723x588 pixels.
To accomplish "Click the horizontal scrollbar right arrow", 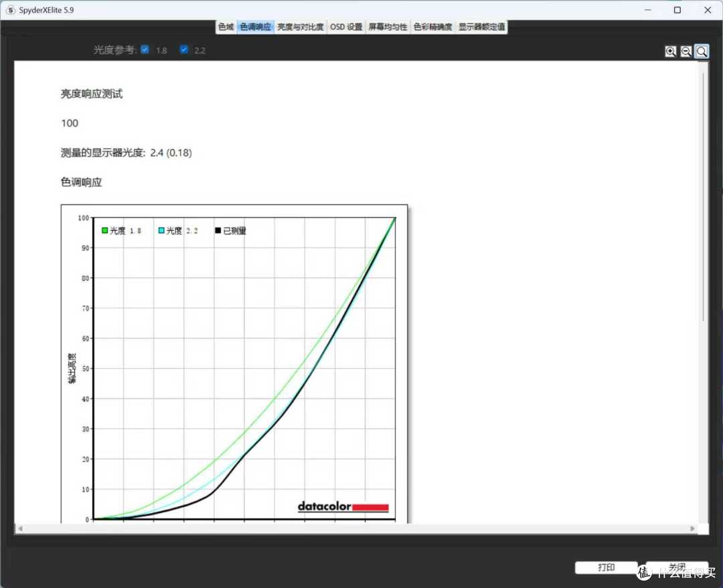I will [x=693, y=528].
